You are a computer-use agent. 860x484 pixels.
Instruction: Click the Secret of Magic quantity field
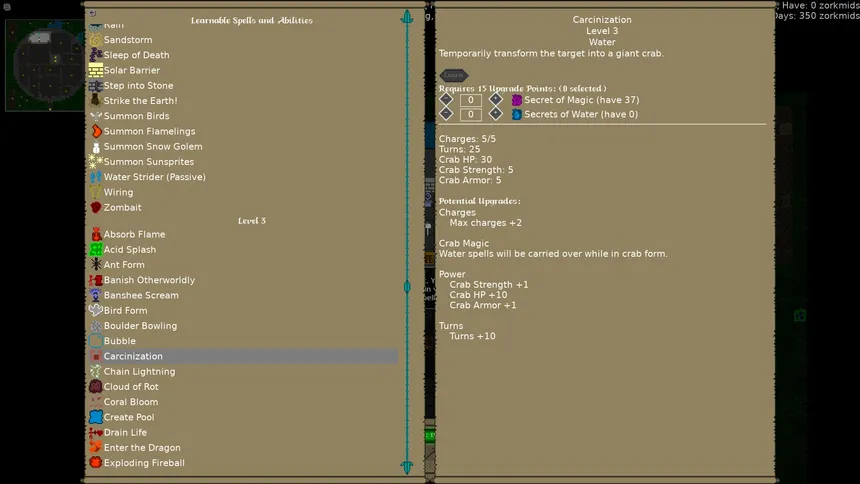click(x=471, y=100)
